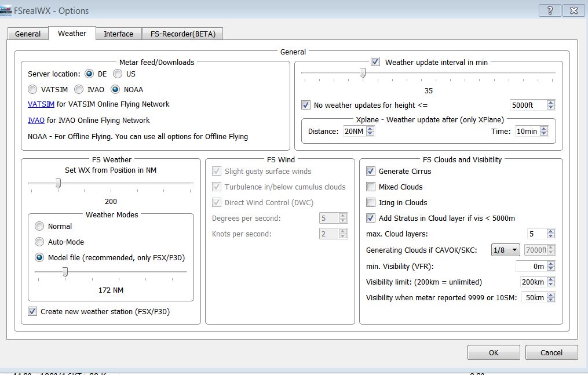The height and width of the screenshot is (375, 588).
Task: Open the 1/8 CAVOK/SKC clouds dropdown
Action: (x=506, y=250)
